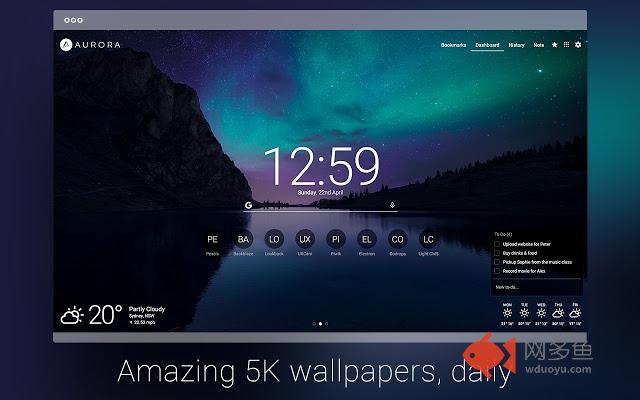Check 'Pickup Sophie from the music class' to-do
This screenshot has width=640, height=400.
(497, 262)
